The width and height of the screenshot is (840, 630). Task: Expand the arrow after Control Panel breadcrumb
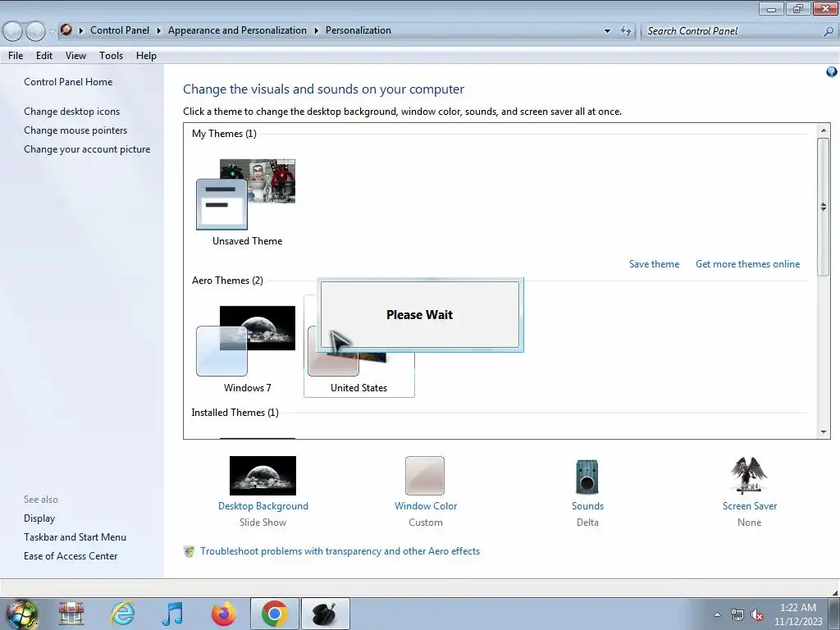tap(158, 30)
